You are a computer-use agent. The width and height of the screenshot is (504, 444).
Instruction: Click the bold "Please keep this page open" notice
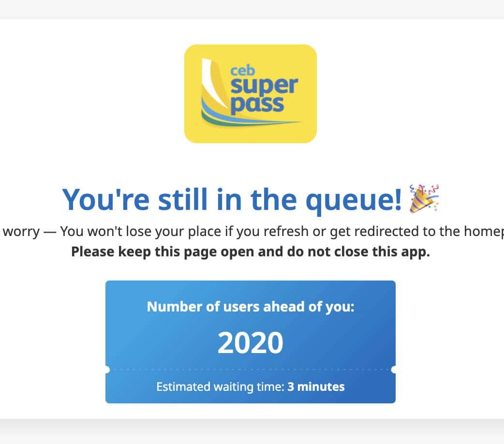tap(250, 252)
